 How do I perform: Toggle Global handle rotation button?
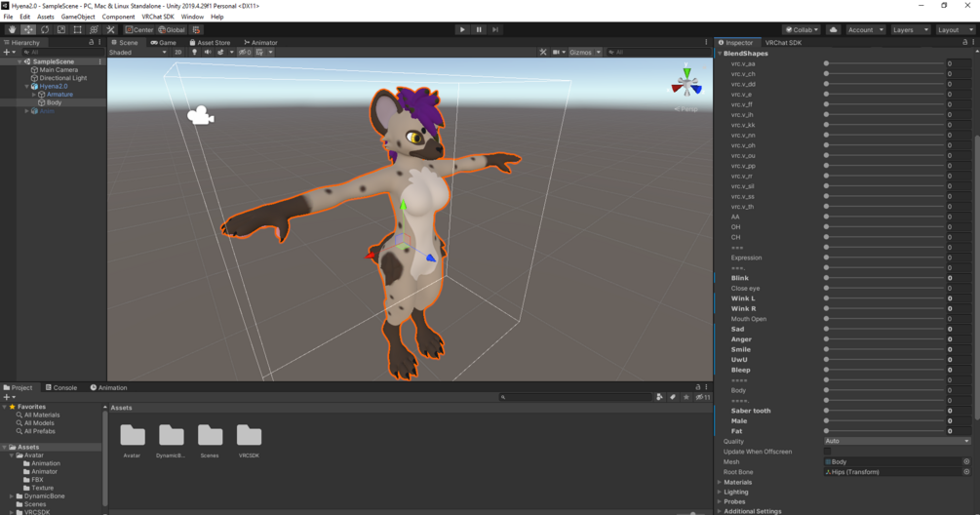[172, 29]
